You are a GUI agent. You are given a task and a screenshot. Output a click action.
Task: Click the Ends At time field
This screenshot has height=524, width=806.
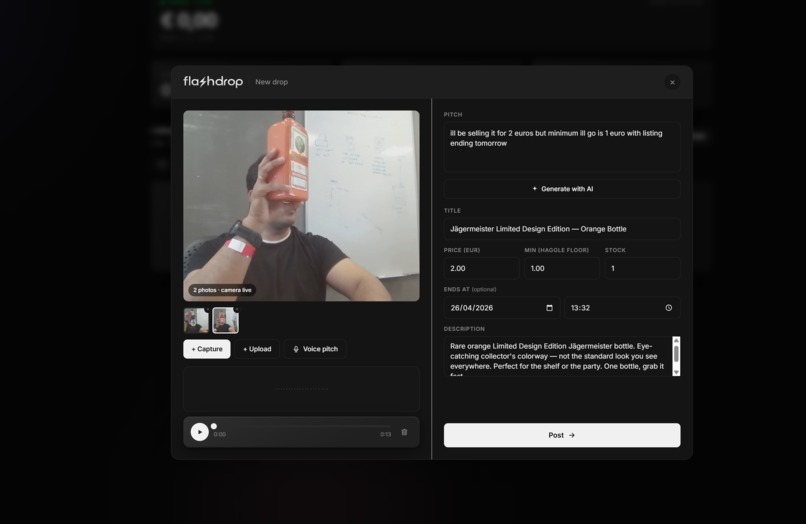[x=622, y=308]
